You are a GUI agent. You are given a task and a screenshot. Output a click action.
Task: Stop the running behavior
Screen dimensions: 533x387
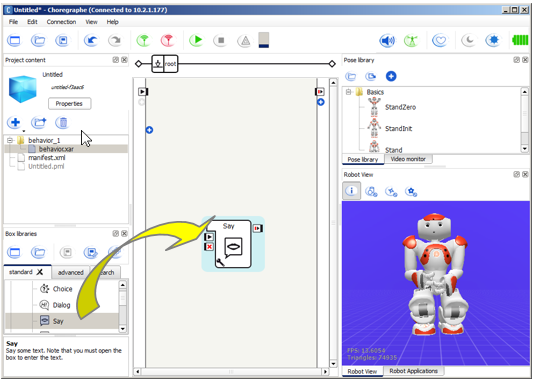click(221, 41)
